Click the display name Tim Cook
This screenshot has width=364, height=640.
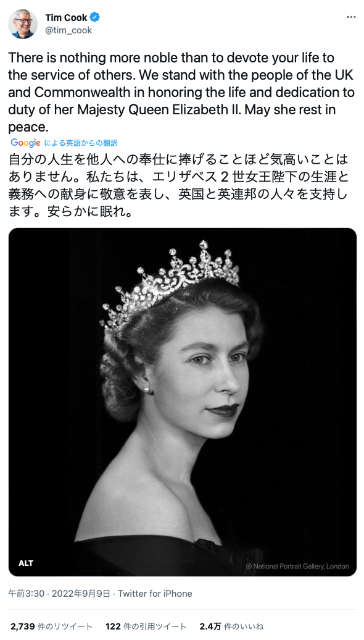[x=66, y=17]
